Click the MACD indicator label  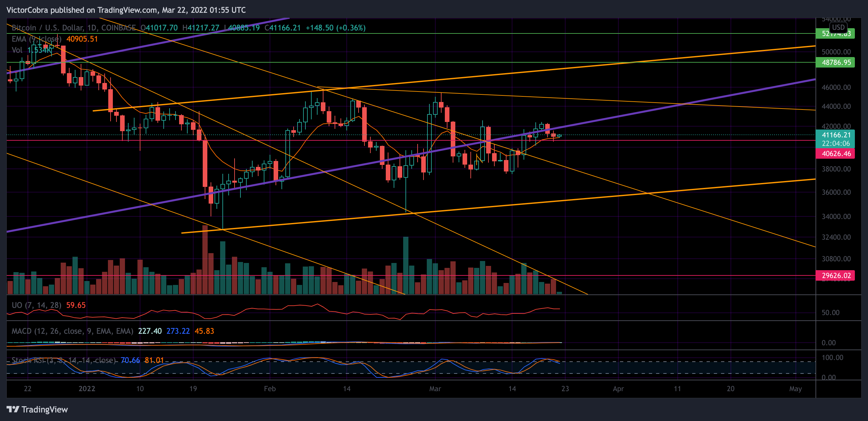[x=72, y=331]
